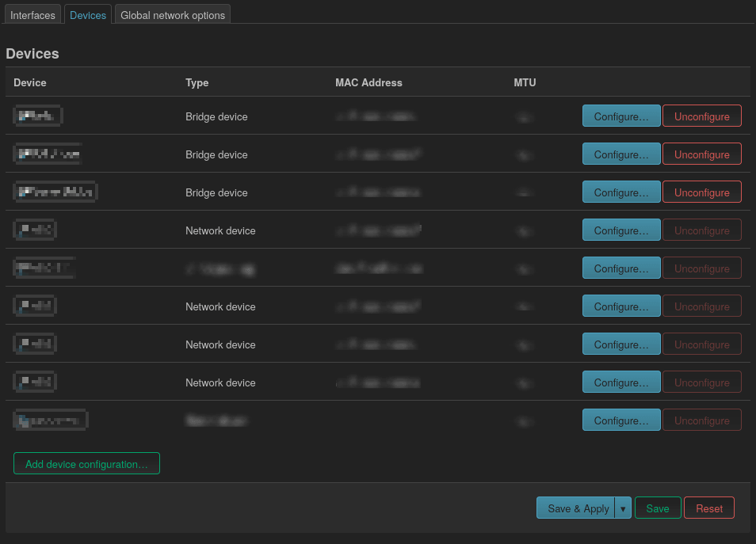Select the Devices tab
This screenshot has height=544, width=756.
pos(87,15)
